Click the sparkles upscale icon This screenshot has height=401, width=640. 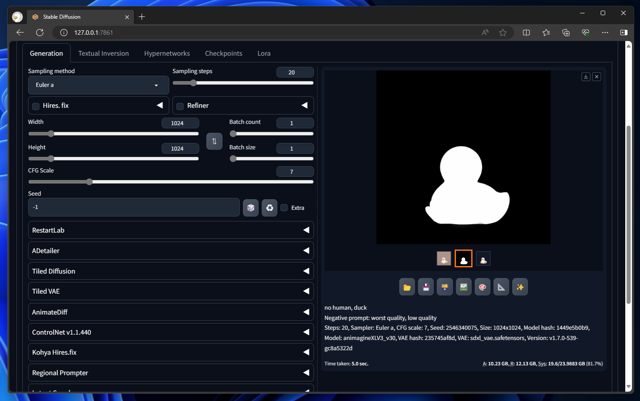pos(520,287)
